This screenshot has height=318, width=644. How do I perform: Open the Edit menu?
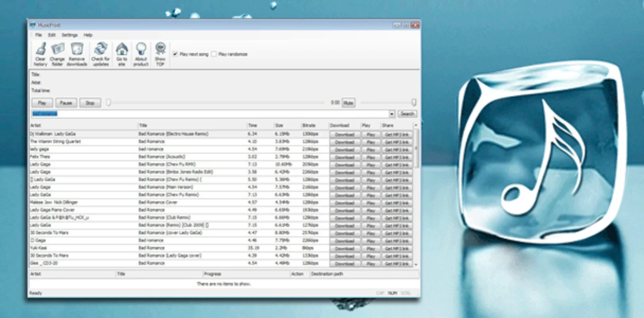[52, 35]
